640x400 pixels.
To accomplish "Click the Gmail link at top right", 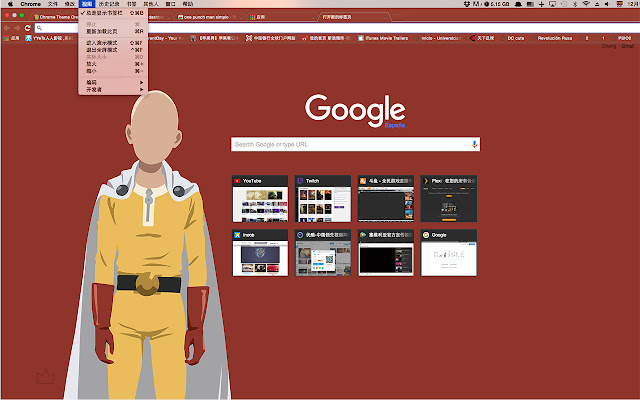I will (627, 46).
